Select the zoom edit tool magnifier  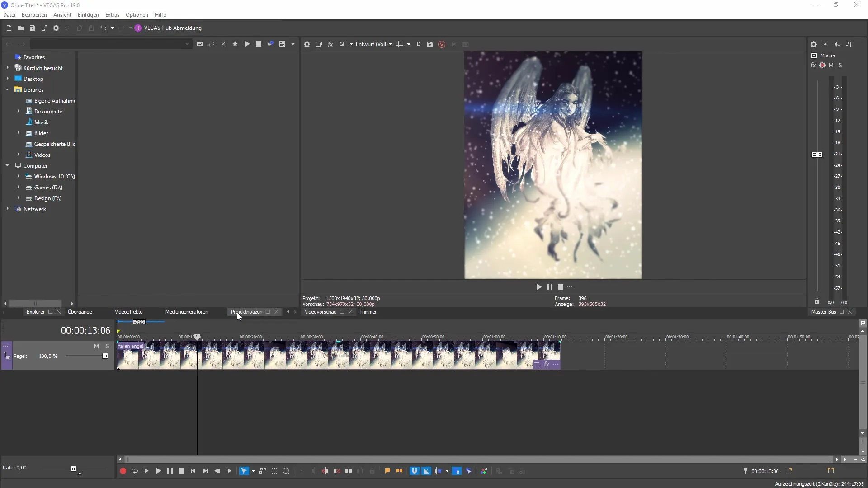point(286,471)
